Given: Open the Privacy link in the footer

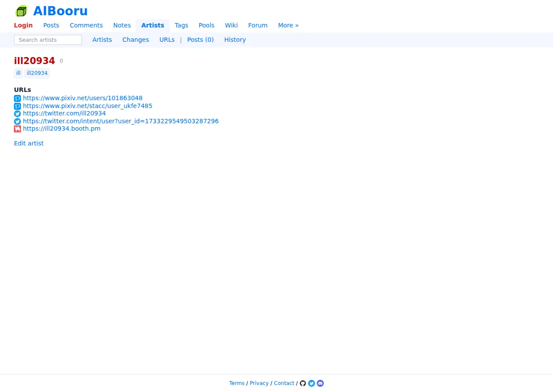Looking at the screenshot, I should (x=259, y=383).
